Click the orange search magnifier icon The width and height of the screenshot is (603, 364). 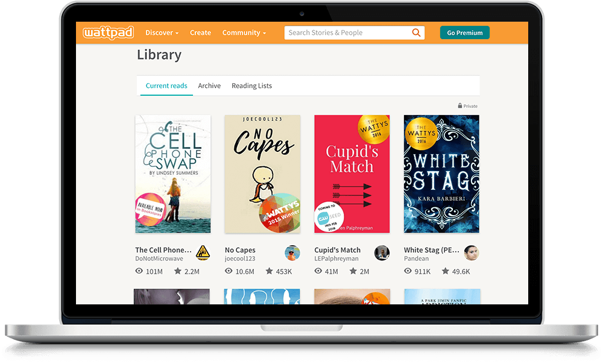[416, 33]
